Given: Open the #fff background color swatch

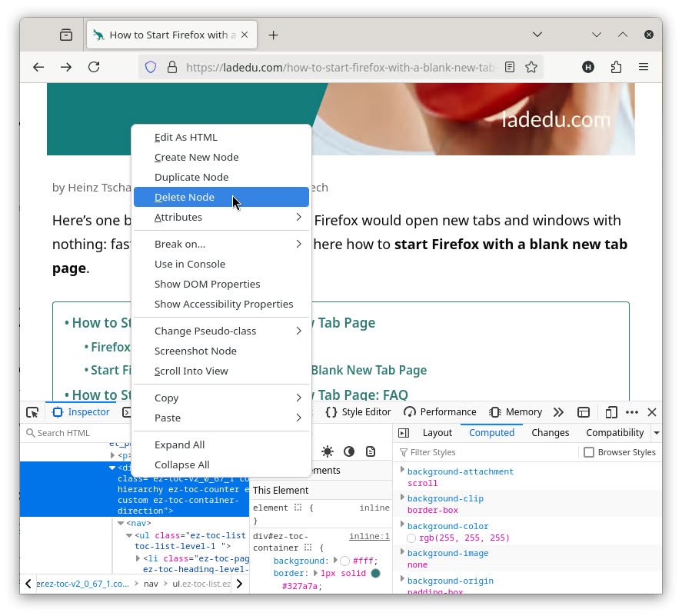Looking at the screenshot, I should coord(345,561).
